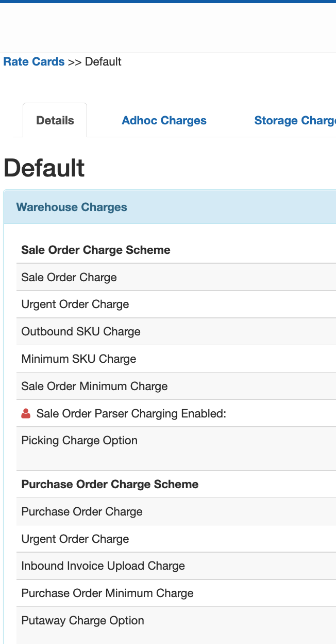Click the red user icon beside Sale Order Parser

(26, 414)
